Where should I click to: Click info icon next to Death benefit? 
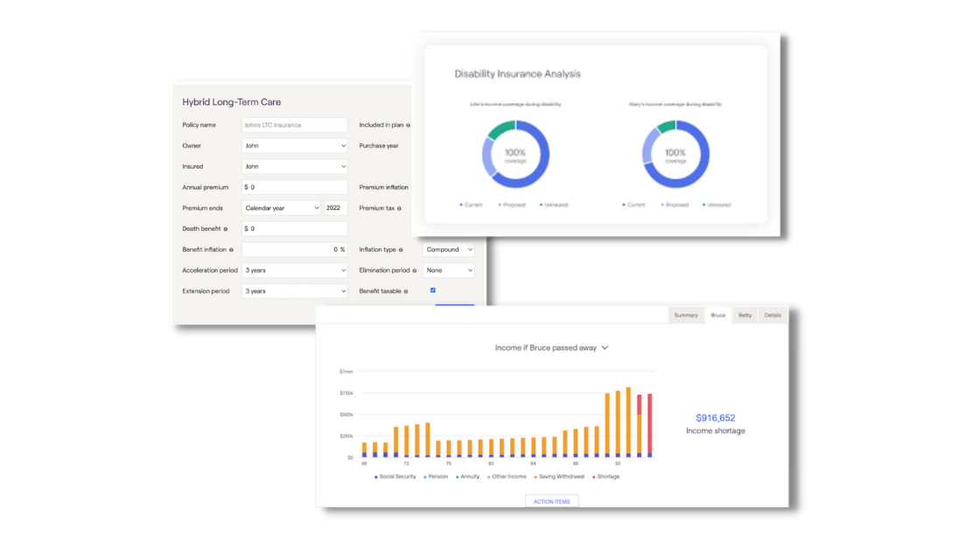click(x=226, y=229)
